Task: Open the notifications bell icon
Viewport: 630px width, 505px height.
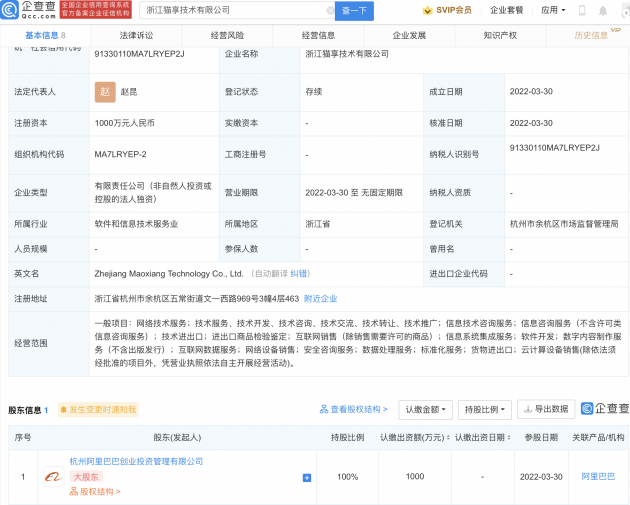Action: click(603, 11)
